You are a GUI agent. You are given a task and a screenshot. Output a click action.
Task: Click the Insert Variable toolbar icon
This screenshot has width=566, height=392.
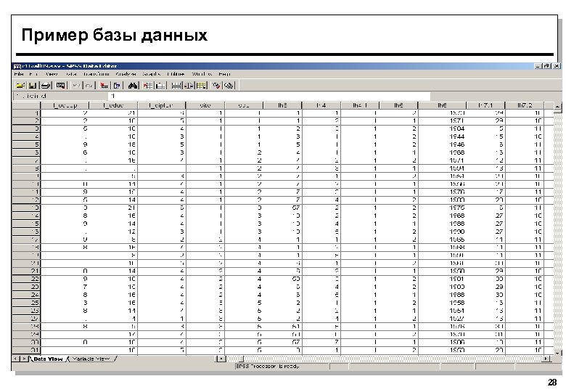(x=160, y=86)
